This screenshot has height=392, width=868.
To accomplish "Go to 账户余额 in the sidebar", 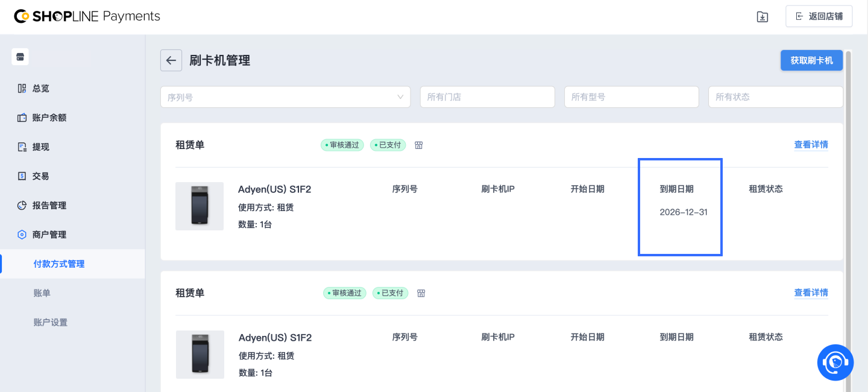I will [49, 118].
